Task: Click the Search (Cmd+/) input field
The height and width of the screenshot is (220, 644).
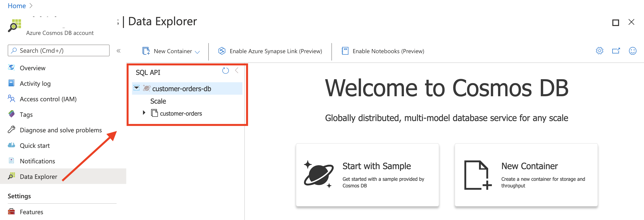Action: 59,51
